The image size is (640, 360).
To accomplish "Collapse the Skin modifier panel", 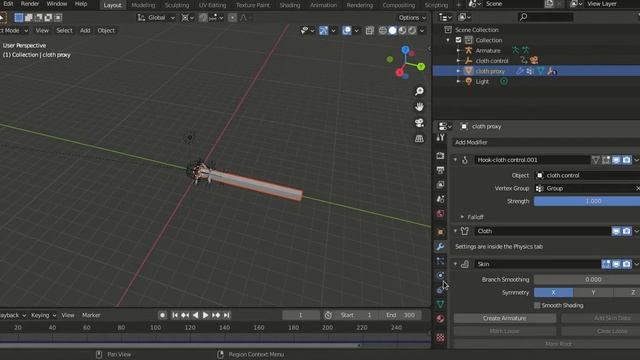I will [x=456, y=264].
